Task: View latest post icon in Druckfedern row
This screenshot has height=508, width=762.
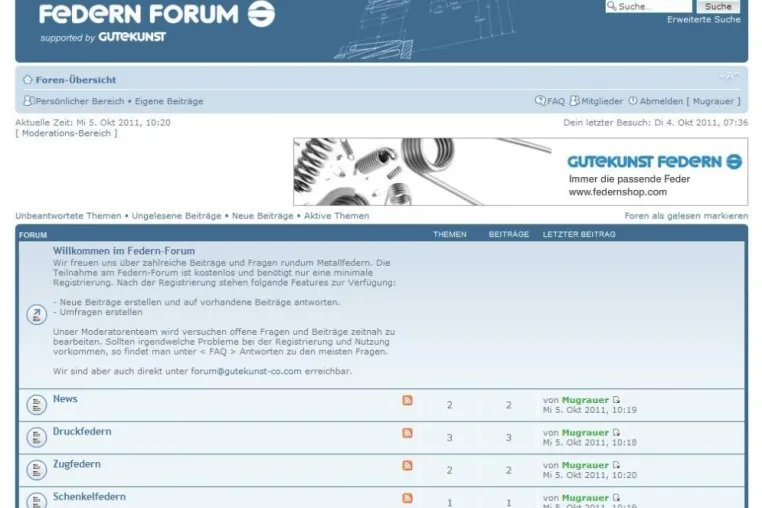Action: tap(616, 432)
